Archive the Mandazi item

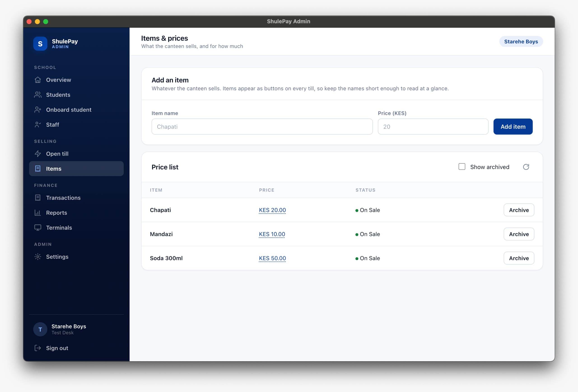pos(519,234)
